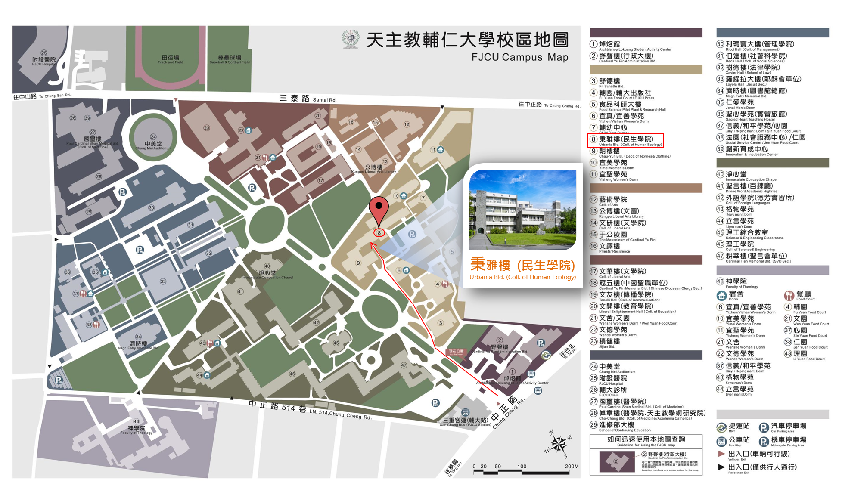
Task: Click the 如何迅速使用本地圖查詢 guideline box
Action: point(646,455)
